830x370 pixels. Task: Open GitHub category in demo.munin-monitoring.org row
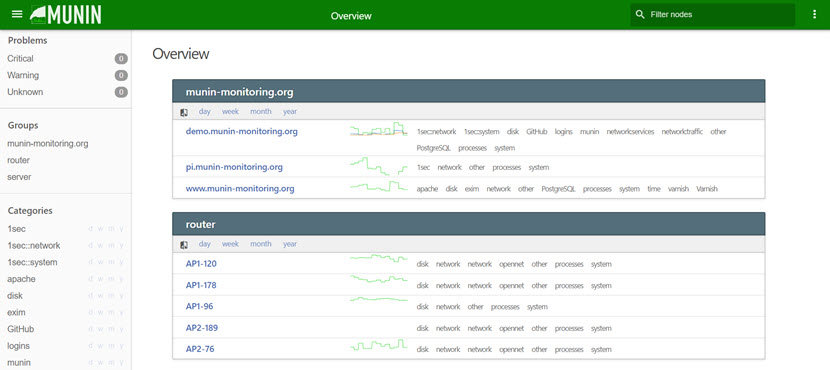[537, 132]
